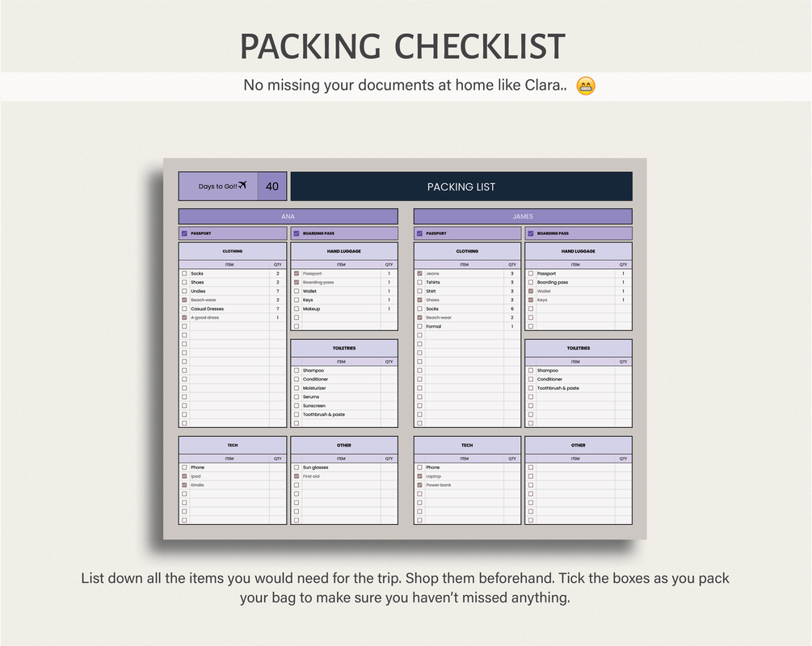
Task: Toggle Ana's Boarding Pass header checkbox
Action: (297, 233)
